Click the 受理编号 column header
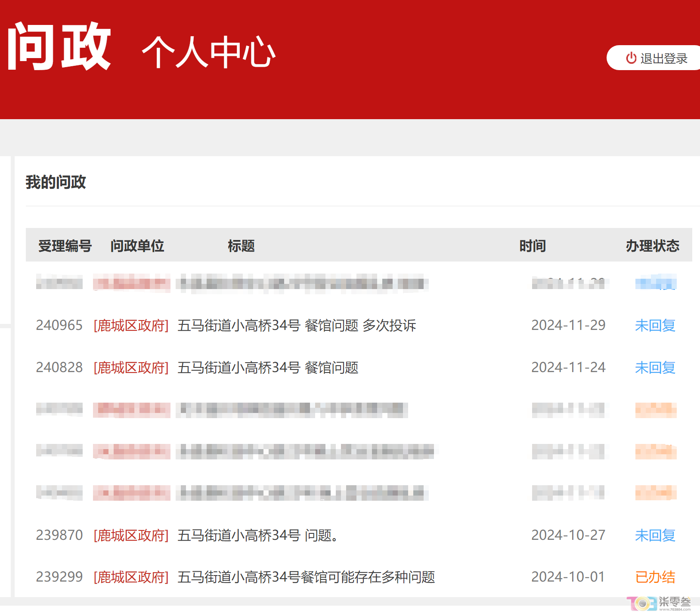This screenshot has height=616, width=700. tap(65, 246)
